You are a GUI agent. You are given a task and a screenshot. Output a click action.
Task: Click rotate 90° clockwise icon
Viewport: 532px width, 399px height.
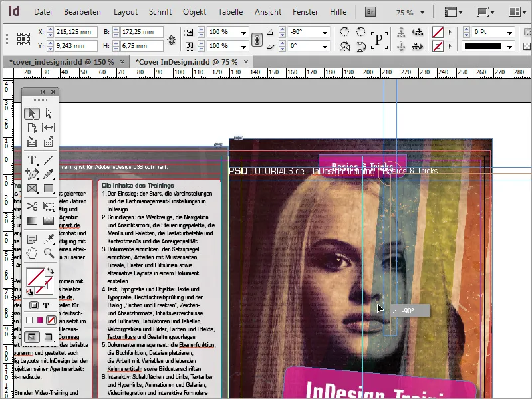click(x=344, y=31)
